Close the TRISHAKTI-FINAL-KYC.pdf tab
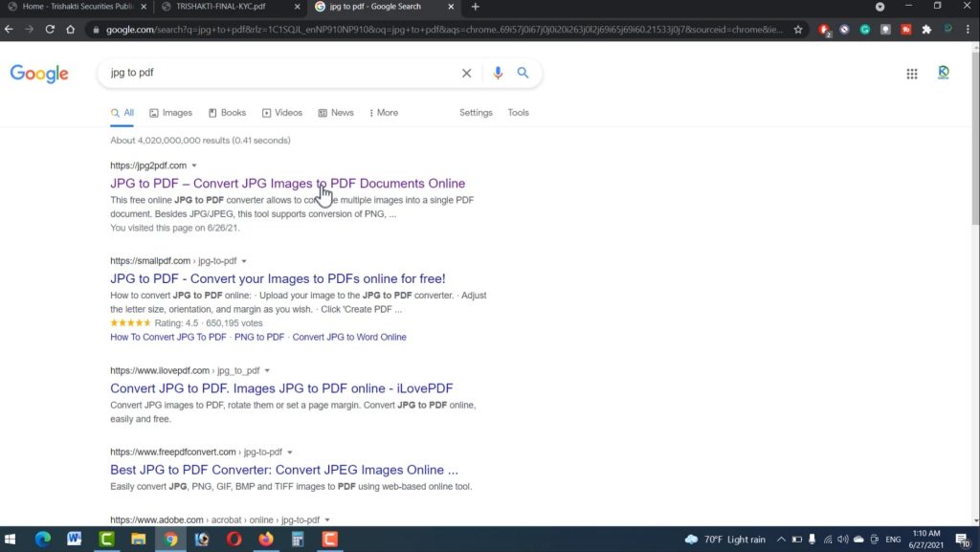The width and height of the screenshot is (980, 552). click(297, 7)
